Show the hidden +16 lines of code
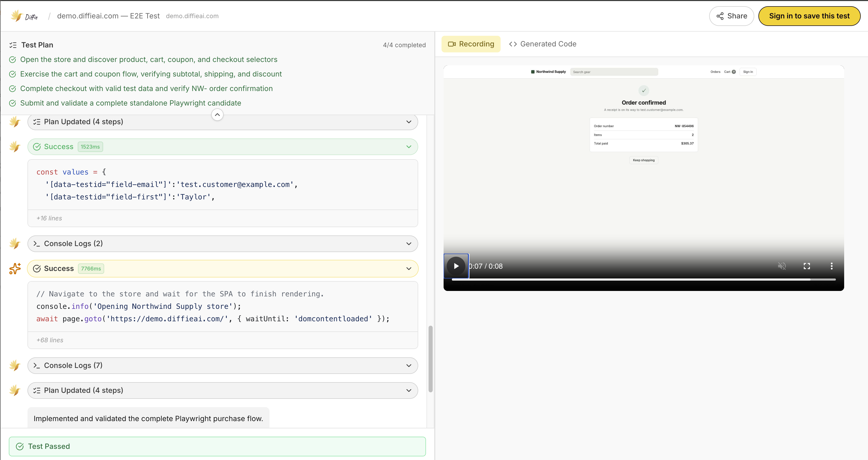This screenshot has height=460, width=868. point(49,218)
